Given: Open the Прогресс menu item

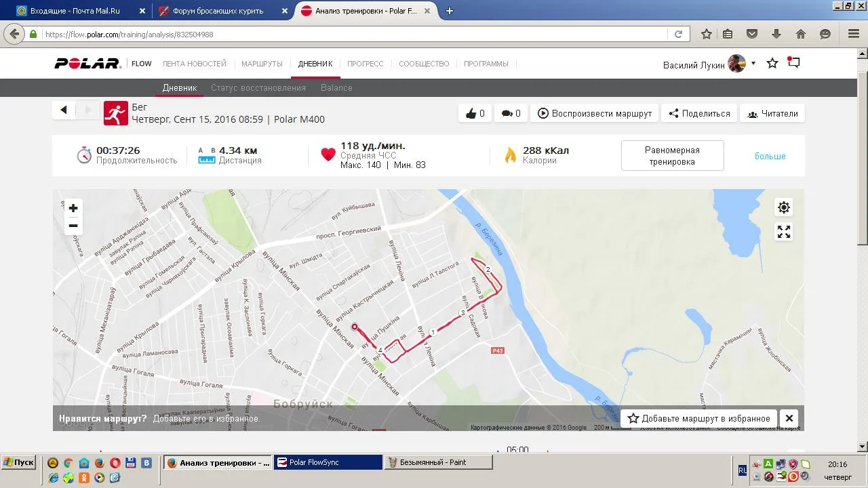Looking at the screenshot, I should click(366, 64).
